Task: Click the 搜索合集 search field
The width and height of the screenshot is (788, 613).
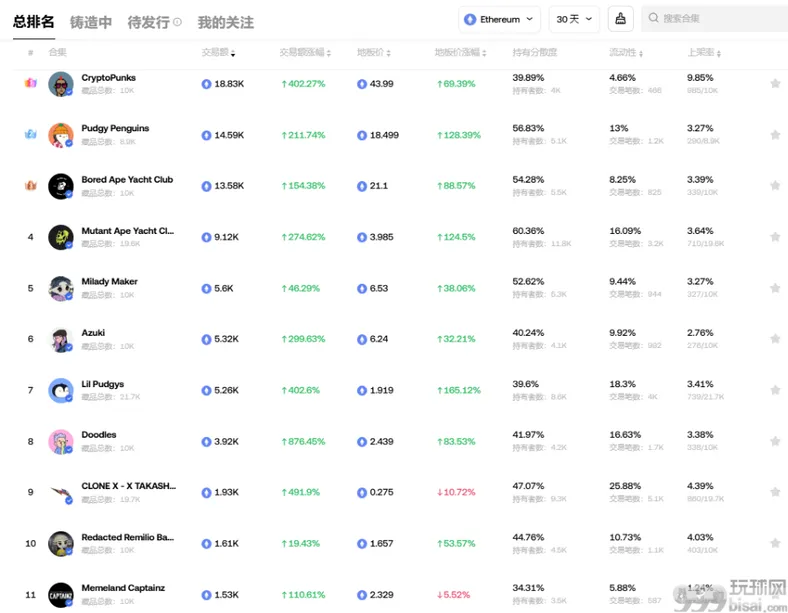Action: click(x=715, y=19)
